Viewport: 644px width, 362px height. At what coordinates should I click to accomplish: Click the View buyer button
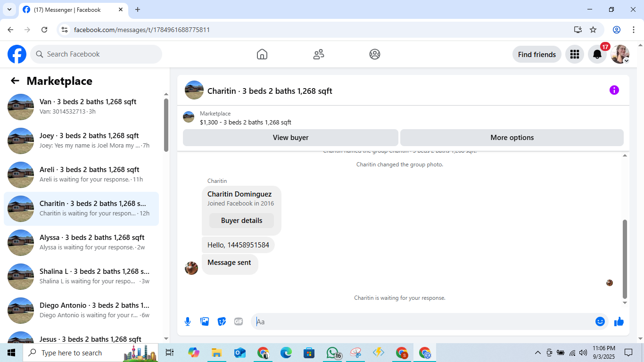click(290, 138)
